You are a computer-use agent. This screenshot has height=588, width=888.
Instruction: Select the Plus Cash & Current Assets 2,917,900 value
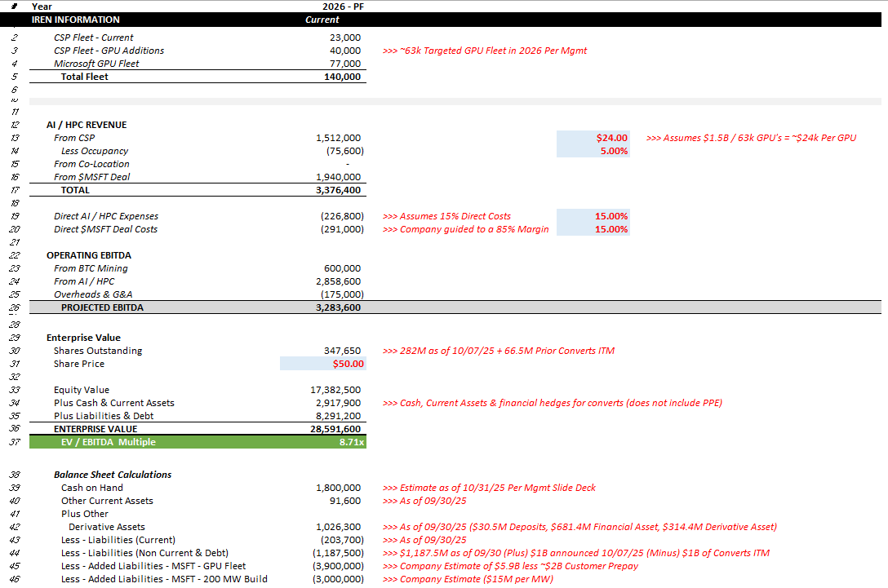click(x=338, y=403)
